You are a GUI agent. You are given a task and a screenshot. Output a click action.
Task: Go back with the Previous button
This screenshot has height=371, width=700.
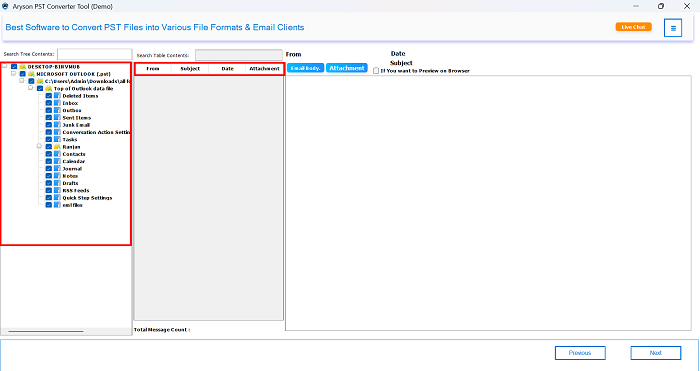tap(580, 353)
